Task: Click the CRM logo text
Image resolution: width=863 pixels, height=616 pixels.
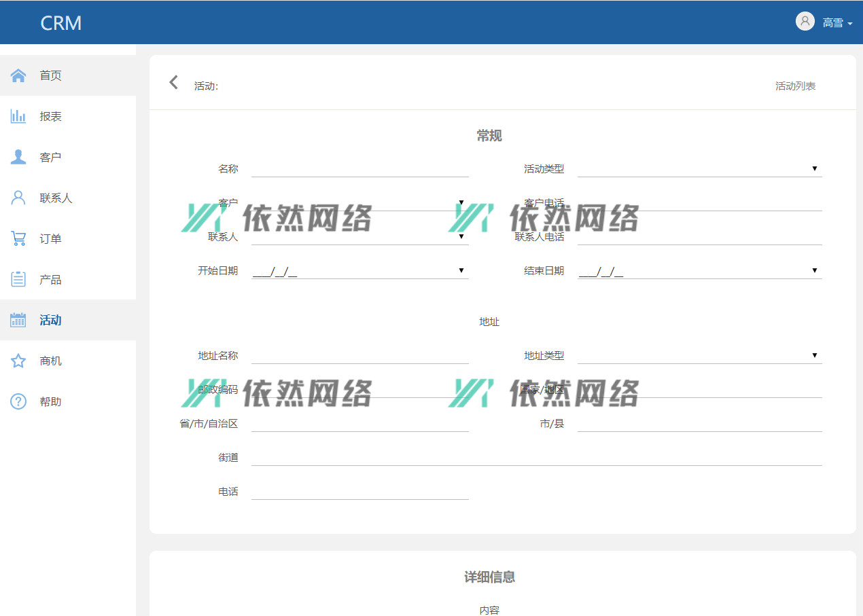Action: [61, 23]
